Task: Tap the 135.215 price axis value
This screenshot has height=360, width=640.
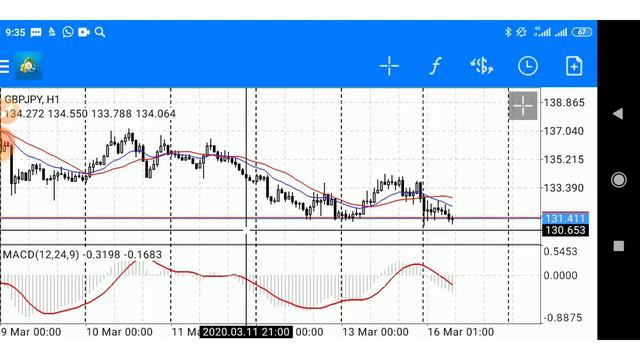Action: click(564, 160)
